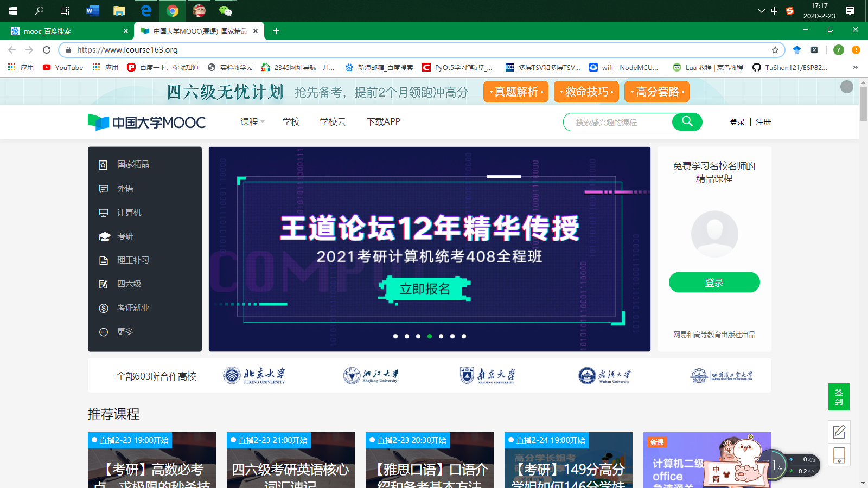Select the 计算机 category icon

[x=103, y=212]
